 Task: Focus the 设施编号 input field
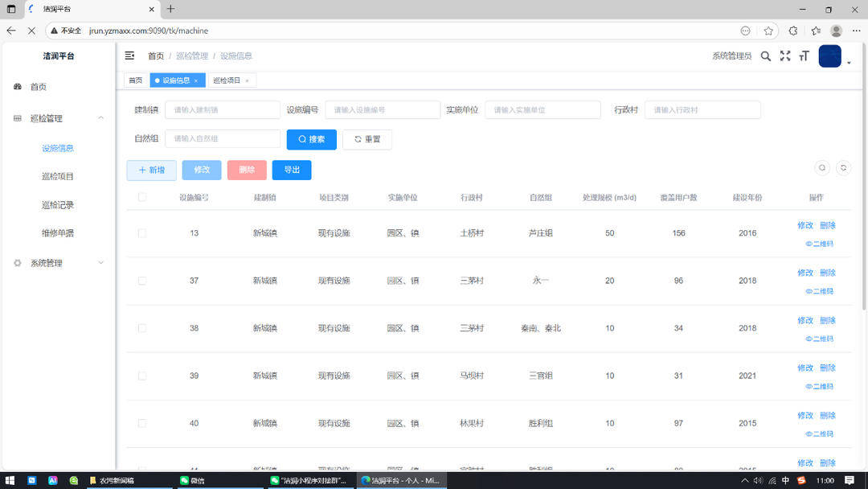coord(383,110)
